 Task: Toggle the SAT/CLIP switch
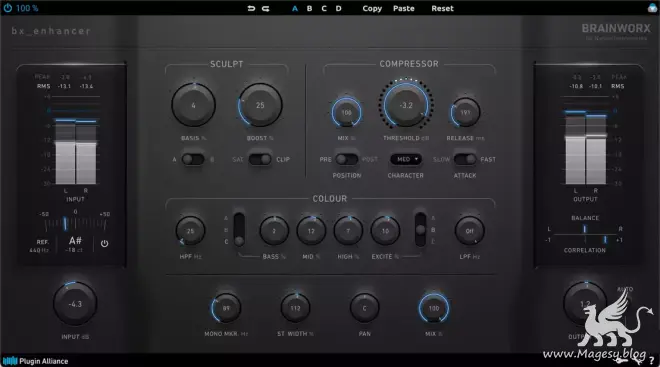tap(260, 159)
